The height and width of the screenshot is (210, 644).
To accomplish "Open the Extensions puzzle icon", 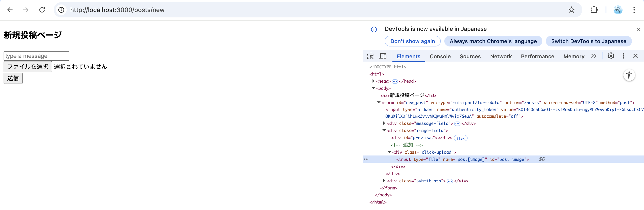I will (x=594, y=10).
